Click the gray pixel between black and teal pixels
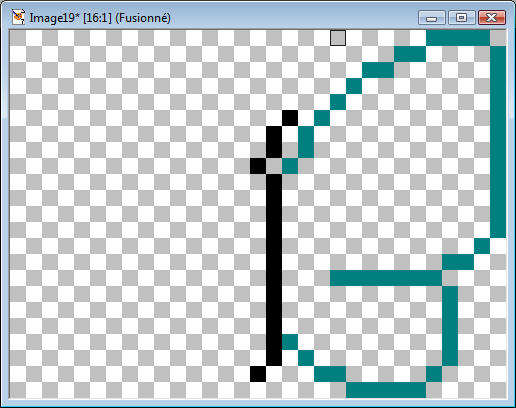The image size is (516, 408). point(274,166)
